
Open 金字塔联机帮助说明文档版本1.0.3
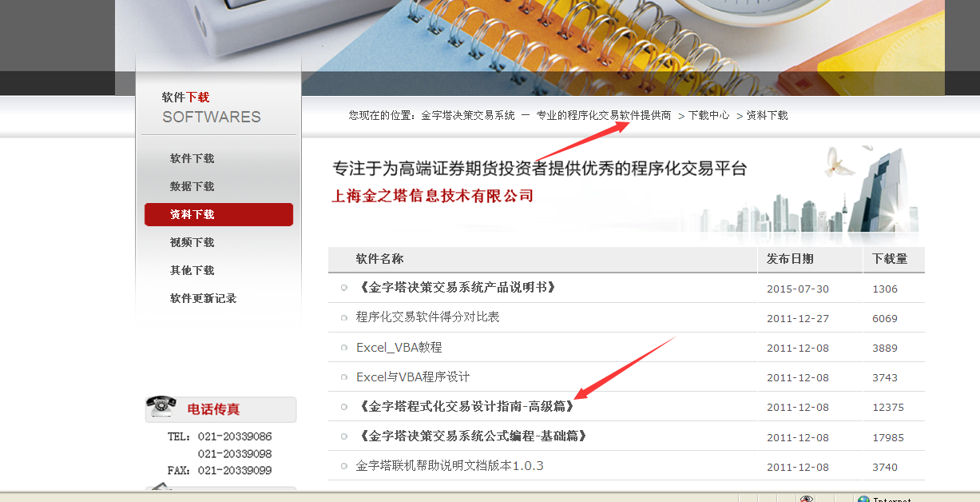click(450, 466)
